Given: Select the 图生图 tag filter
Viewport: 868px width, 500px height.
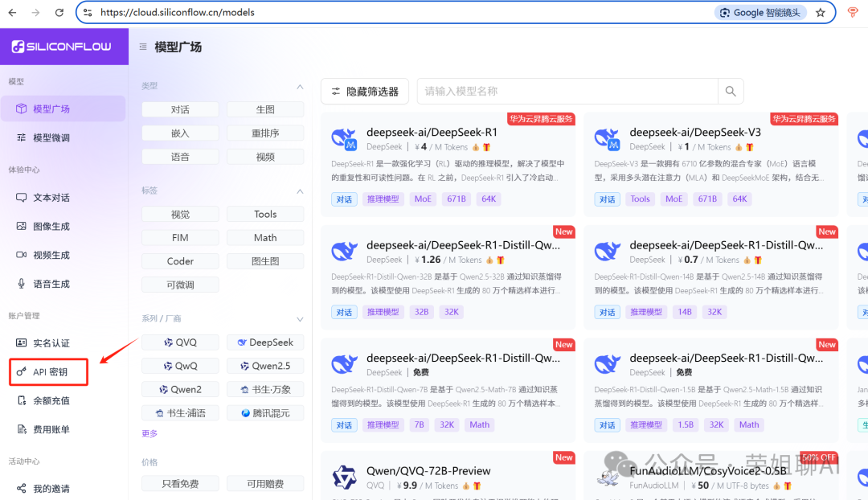Looking at the screenshot, I should pyautogui.click(x=265, y=261).
